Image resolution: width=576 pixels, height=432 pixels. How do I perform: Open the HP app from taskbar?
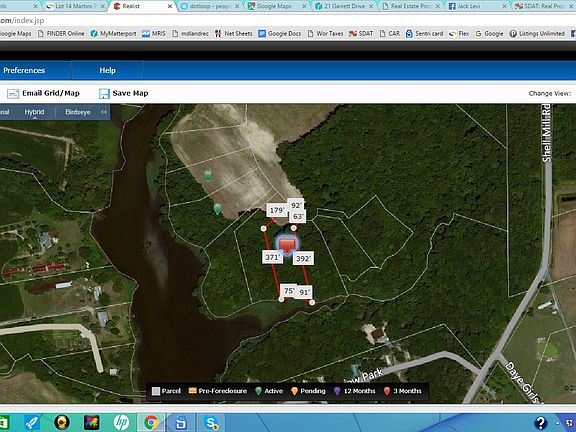(121, 422)
